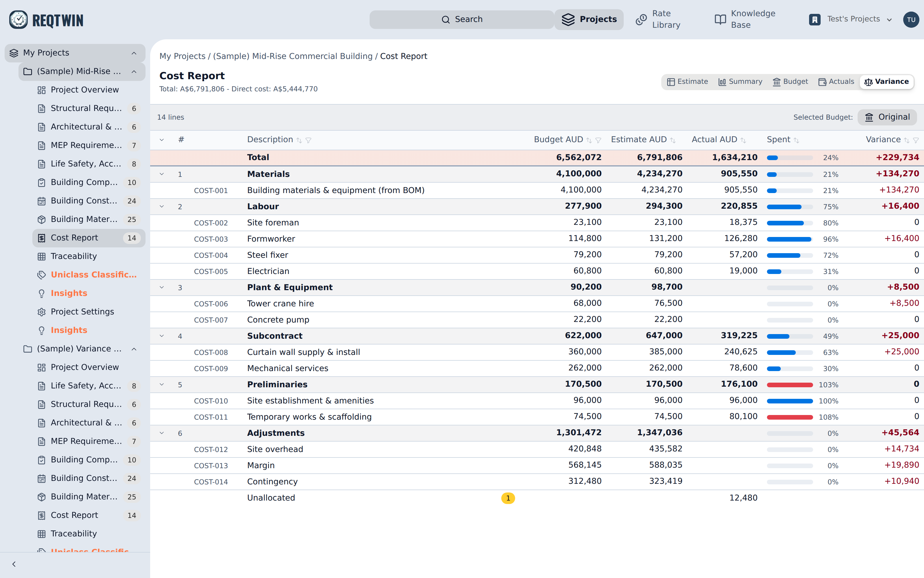Image resolution: width=924 pixels, height=578 pixels.
Task: Open Project Overview under Mid-Rise project
Action: (x=89, y=90)
